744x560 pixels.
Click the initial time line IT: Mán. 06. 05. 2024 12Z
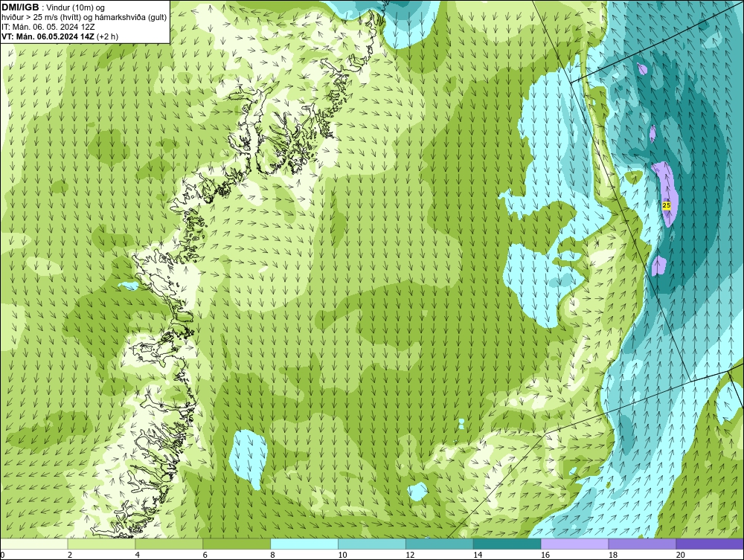[x=48, y=27]
